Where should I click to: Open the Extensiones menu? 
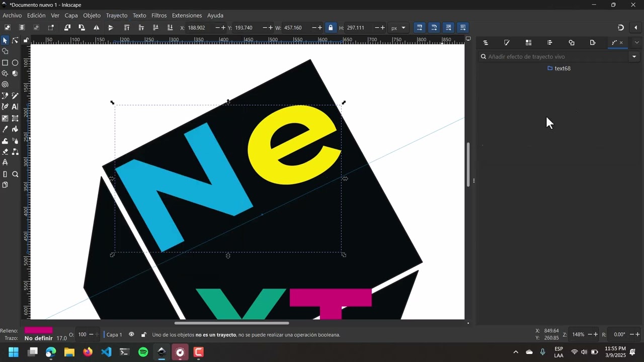click(187, 16)
